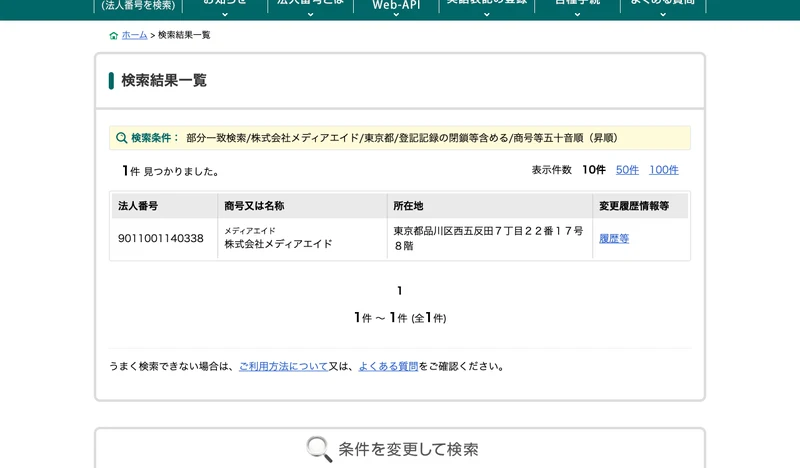Screen dimensions: 800x468
Task: Click the 1件 ～ 1件 (全1件) range text
Action: [400, 318]
